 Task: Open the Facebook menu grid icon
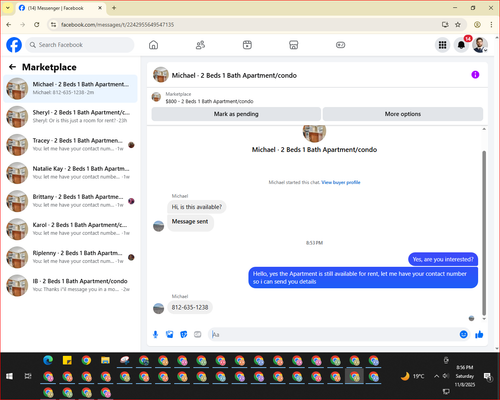tap(442, 45)
